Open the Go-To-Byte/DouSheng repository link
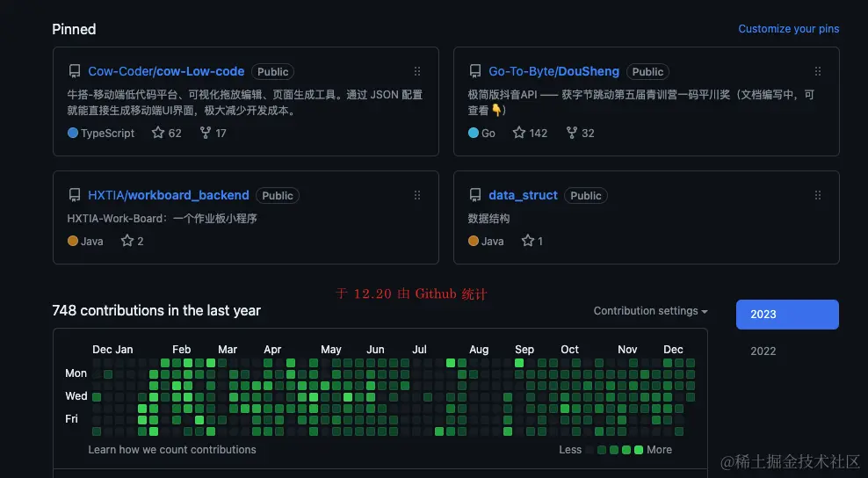 pyautogui.click(x=553, y=71)
